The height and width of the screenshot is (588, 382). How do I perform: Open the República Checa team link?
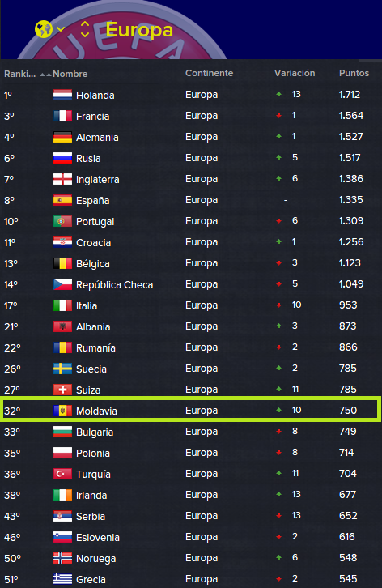tap(114, 285)
